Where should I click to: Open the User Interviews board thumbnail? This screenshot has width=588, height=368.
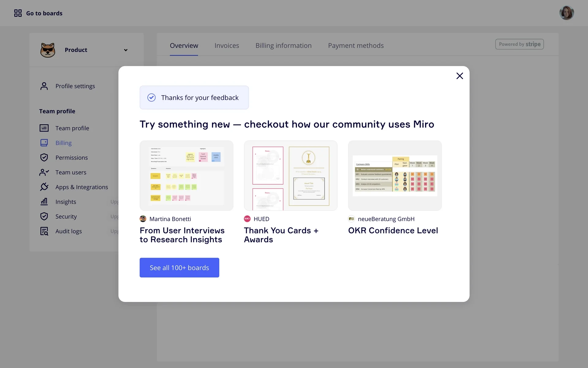coord(187,175)
